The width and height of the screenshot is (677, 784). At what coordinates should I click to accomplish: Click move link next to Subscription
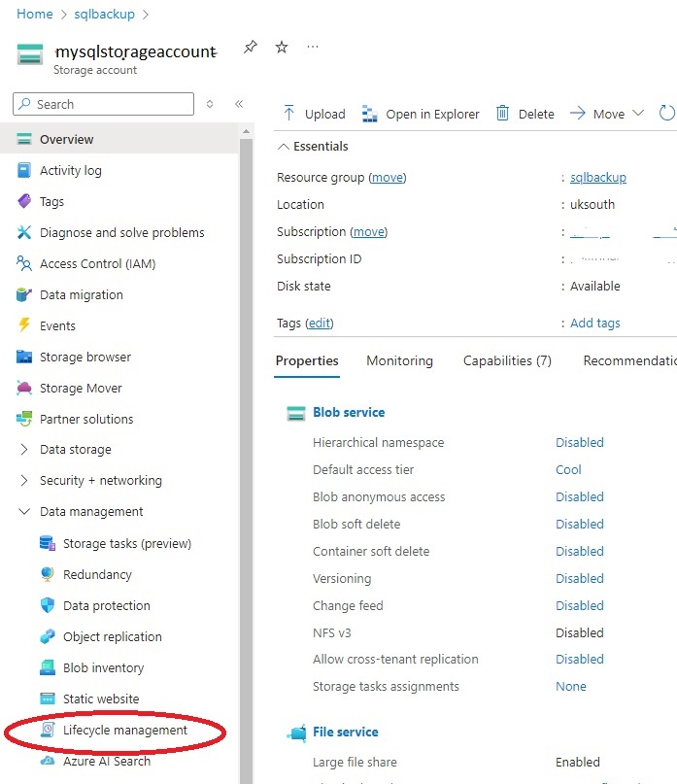click(x=369, y=231)
